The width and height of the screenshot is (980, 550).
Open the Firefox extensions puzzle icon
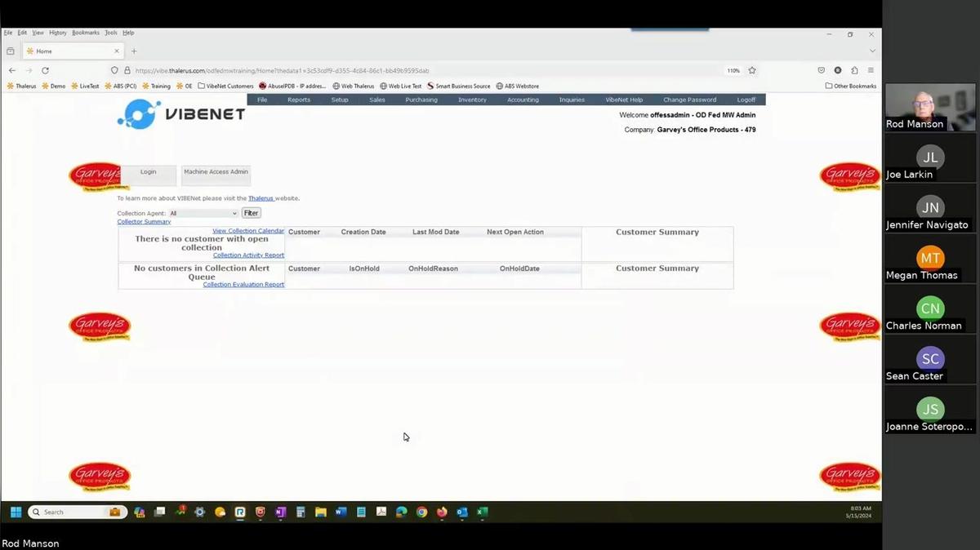(854, 71)
